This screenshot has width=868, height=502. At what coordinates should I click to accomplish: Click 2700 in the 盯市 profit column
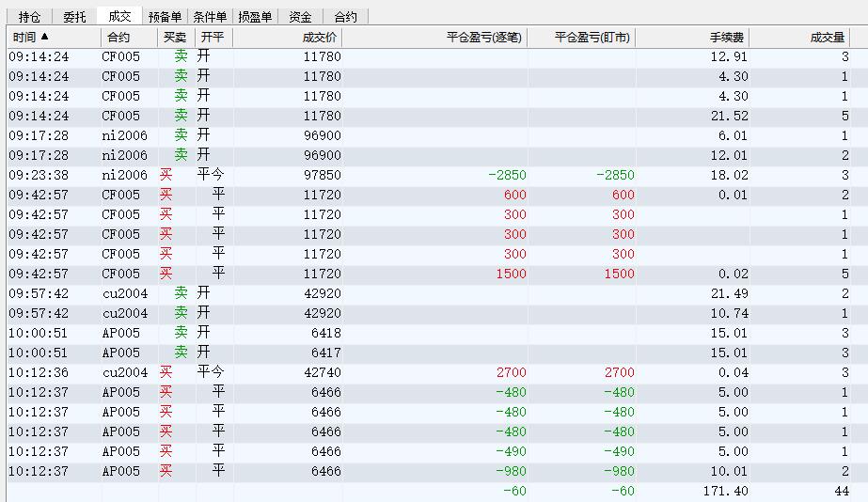pos(619,373)
